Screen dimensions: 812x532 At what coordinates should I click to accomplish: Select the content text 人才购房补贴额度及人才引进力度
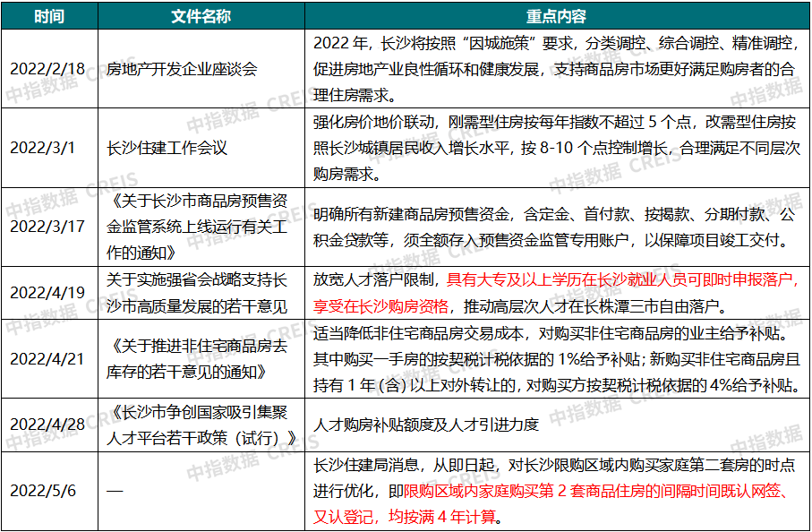click(x=425, y=425)
